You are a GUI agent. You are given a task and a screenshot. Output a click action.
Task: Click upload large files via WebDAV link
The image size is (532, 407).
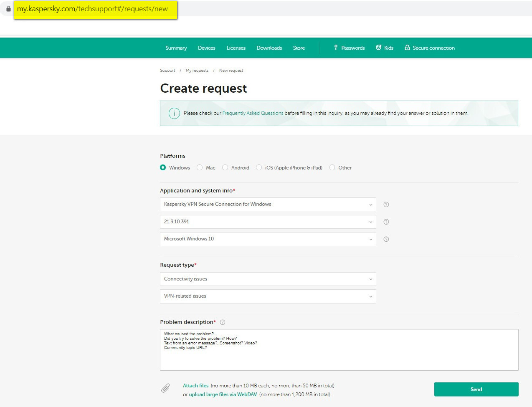pos(223,394)
